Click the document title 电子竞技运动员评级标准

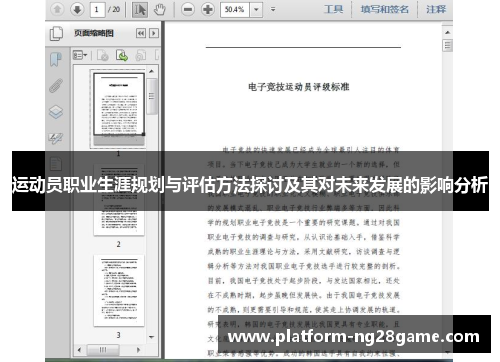[x=299, y=87]
